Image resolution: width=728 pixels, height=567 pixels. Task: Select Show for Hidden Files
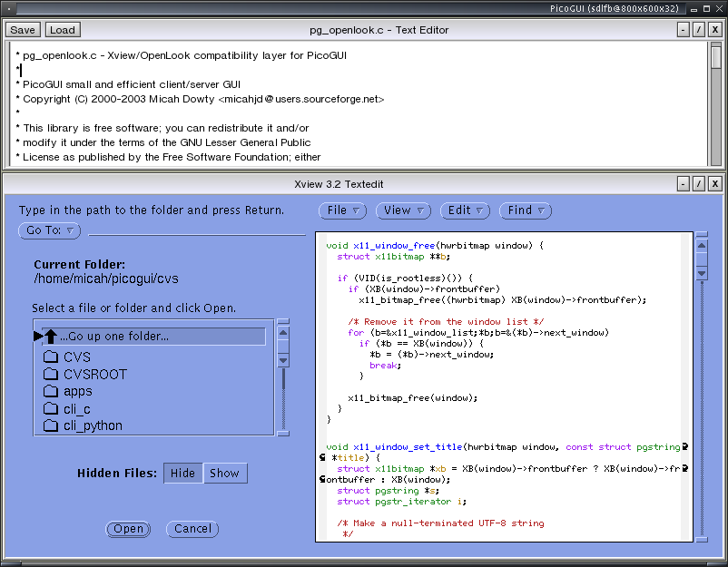tap(225, 474)
